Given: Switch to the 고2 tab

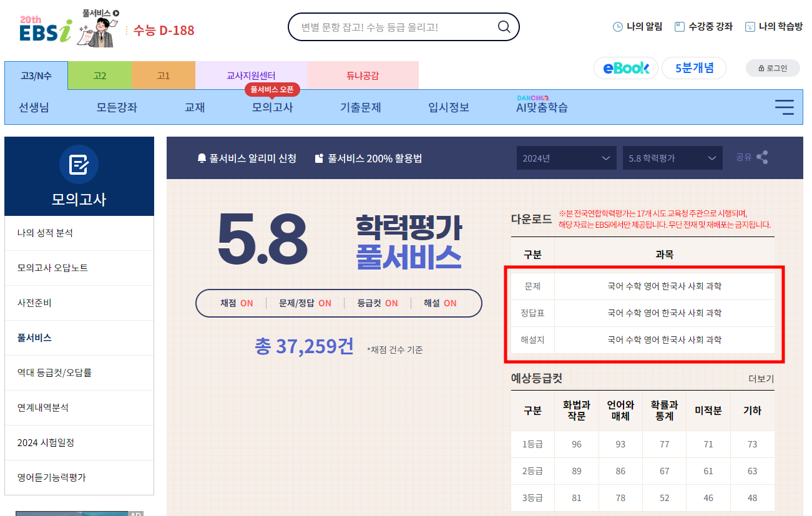Looking at the screenshot, I should click(100, 75).
